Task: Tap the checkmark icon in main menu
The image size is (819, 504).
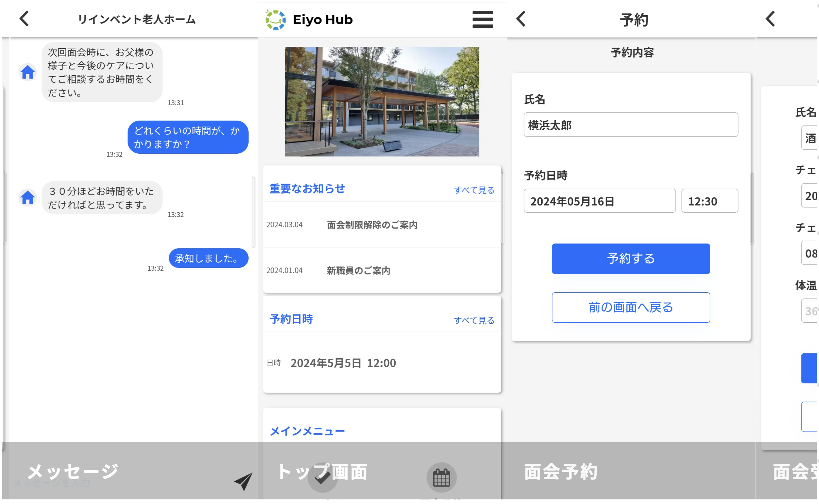Action: [x=322, y=478]
